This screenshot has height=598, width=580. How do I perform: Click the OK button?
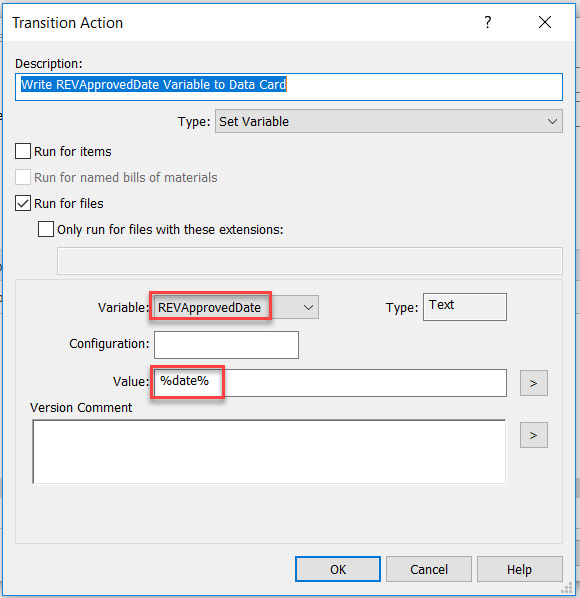point(338,569)
